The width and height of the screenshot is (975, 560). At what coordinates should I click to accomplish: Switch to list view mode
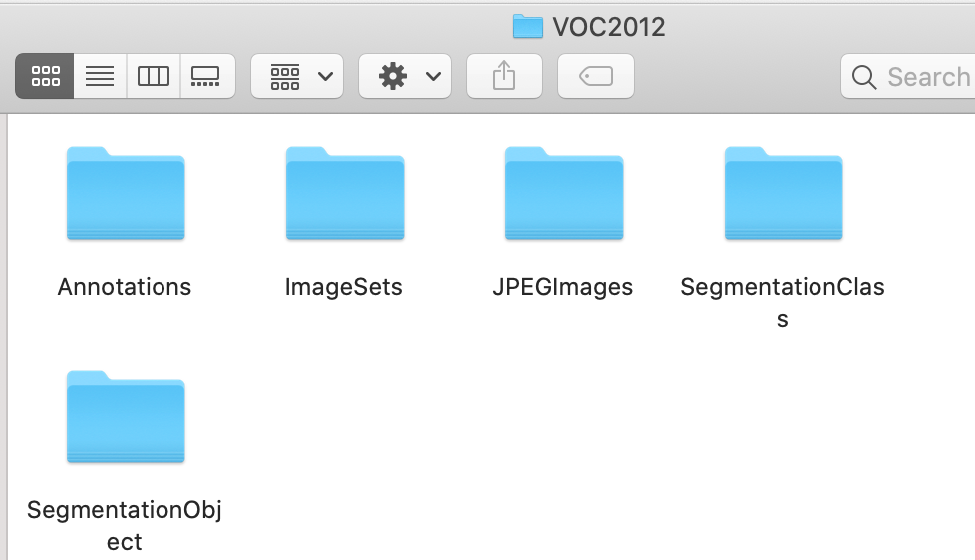click(x=100, y=76)
